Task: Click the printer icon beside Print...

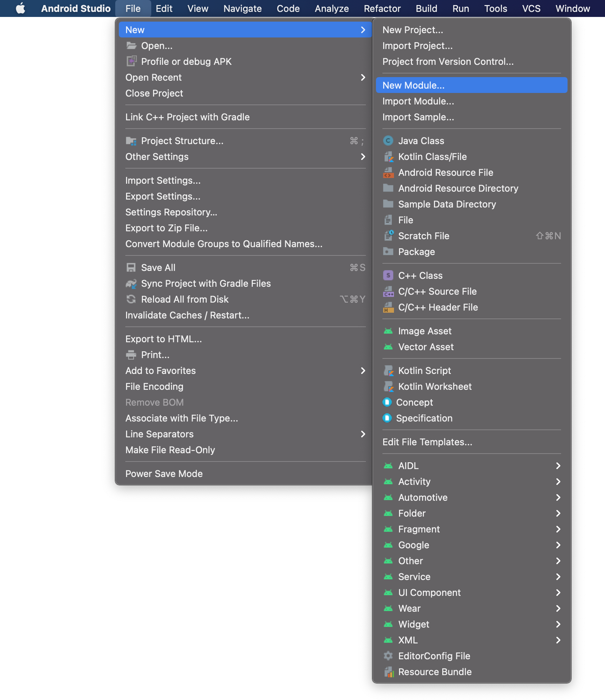Action: click(x=131, y=355)
